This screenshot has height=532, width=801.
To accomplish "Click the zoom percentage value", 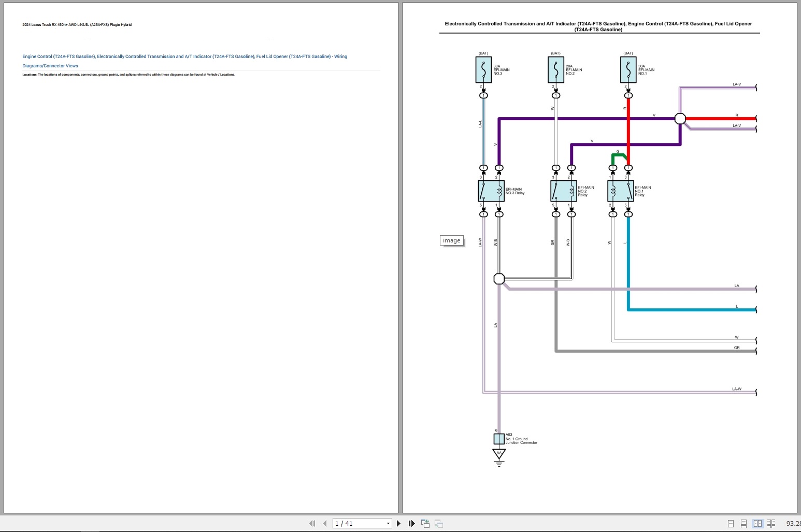I will tap(793, 524).
